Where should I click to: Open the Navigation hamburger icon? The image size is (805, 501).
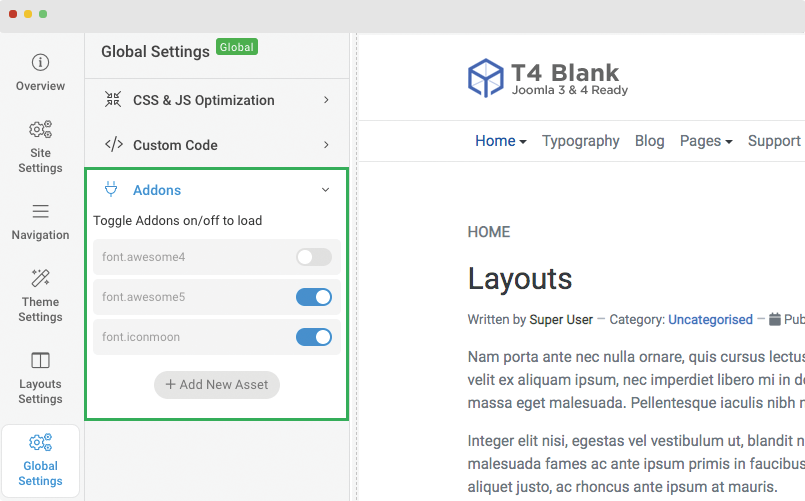click(x=41, y=211)
